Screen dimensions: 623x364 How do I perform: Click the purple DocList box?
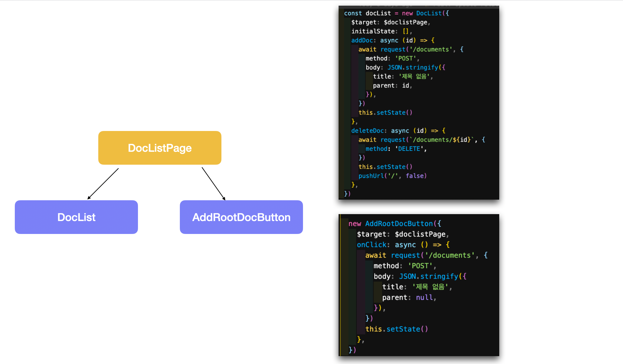[76, 217]
